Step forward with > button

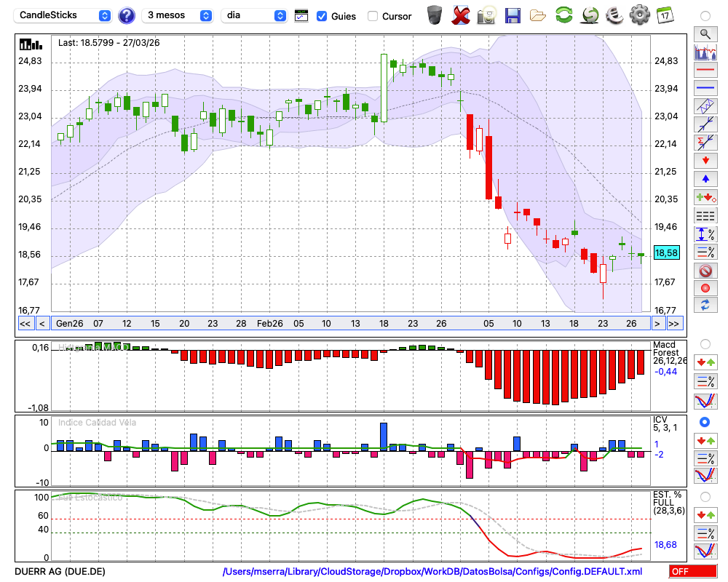(657, 324)
